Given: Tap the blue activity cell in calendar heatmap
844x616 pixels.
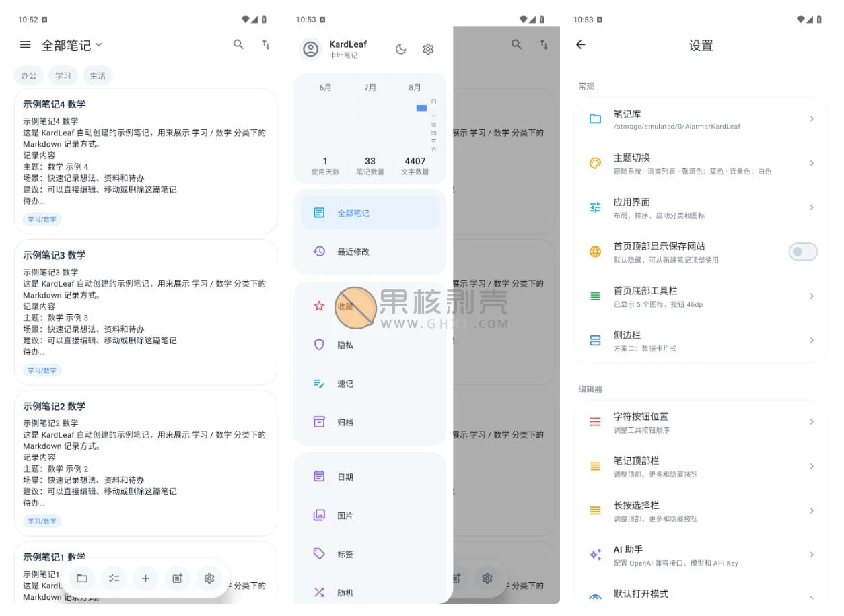Looking at the screenshot, I should pyautogui.click(x=421, y=108).
